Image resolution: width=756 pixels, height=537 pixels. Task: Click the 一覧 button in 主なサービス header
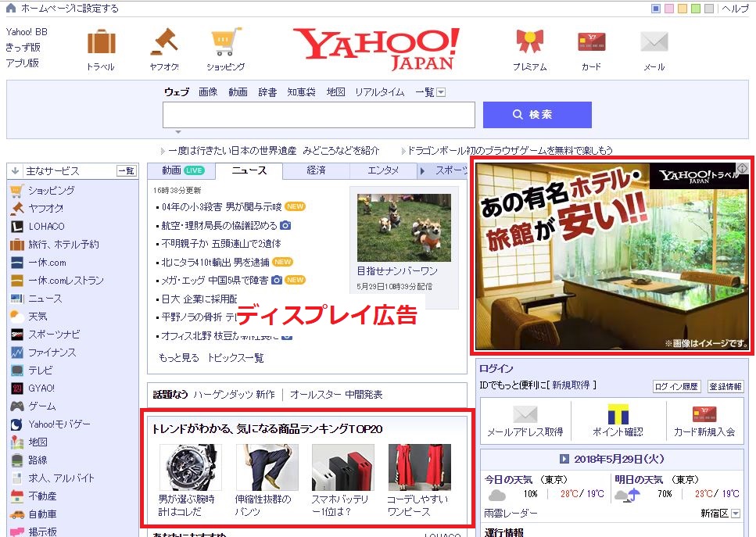pos(127,170)
